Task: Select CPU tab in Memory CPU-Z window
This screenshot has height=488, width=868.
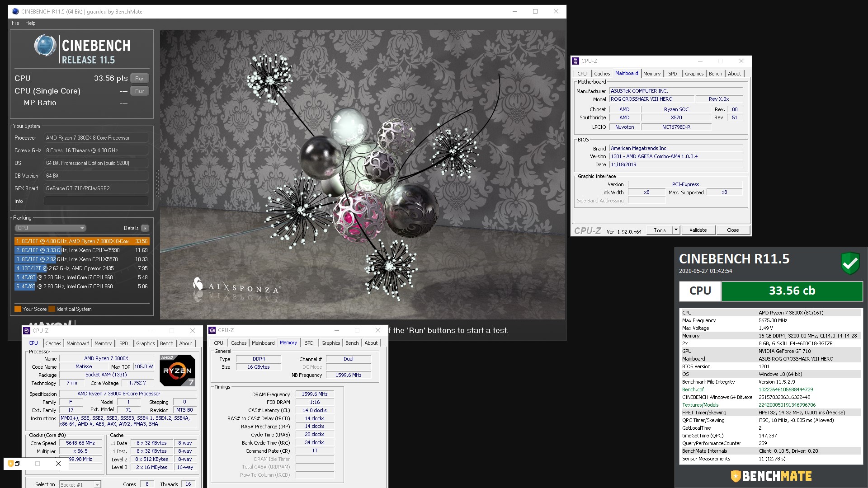Action: point(219,343)
